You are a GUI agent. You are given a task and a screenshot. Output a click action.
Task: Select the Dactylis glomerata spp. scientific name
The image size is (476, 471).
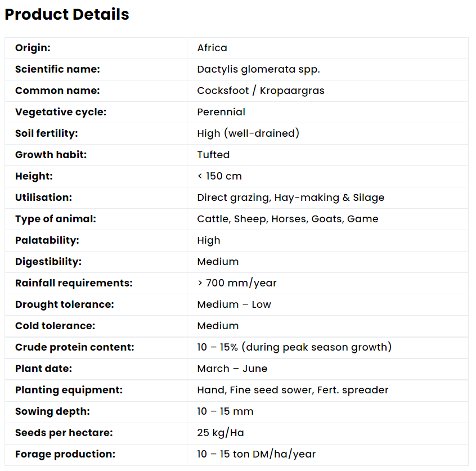pos(258,70)
